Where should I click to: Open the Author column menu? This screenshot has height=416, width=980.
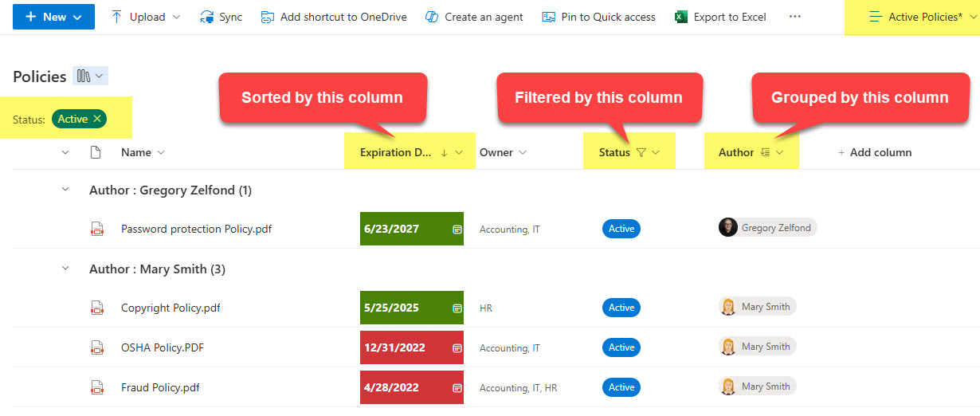point(751,152)
